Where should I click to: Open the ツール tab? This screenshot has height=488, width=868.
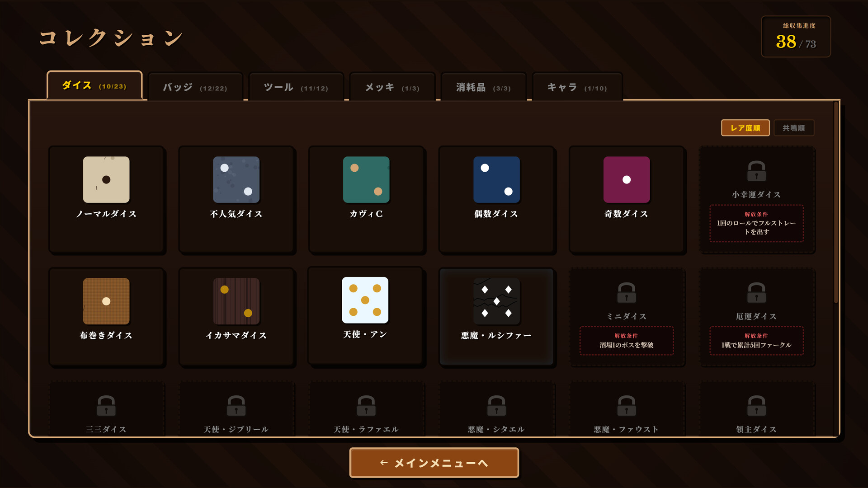coord(296,87)
